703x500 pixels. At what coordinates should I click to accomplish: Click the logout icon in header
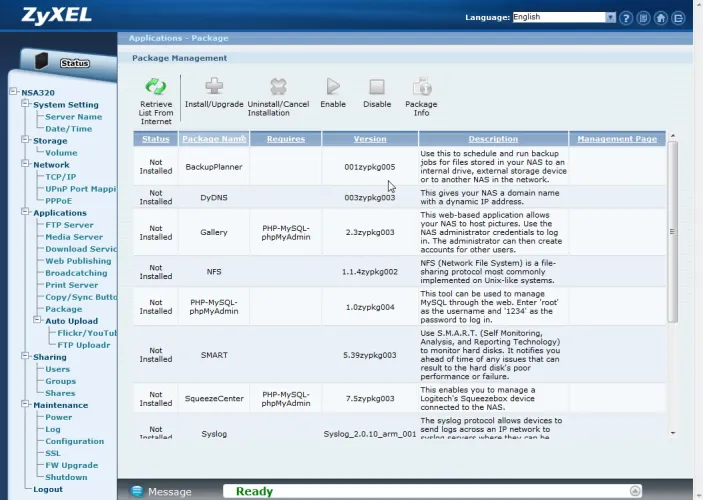[678, 18]
